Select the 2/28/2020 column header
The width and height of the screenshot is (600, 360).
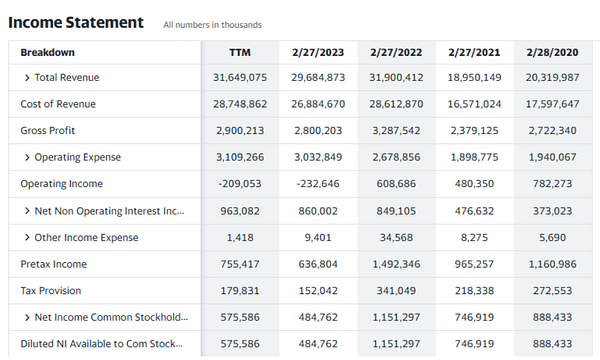pos(552,52)
